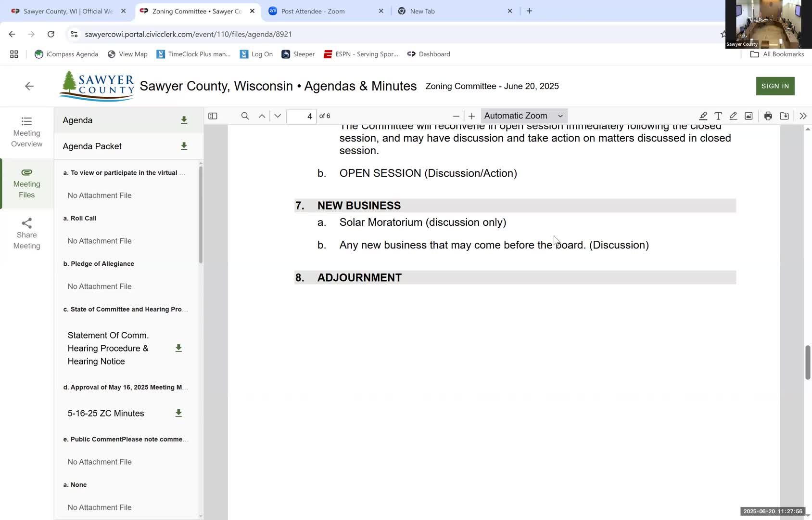Open the PDF find search tool

[245, 116]
